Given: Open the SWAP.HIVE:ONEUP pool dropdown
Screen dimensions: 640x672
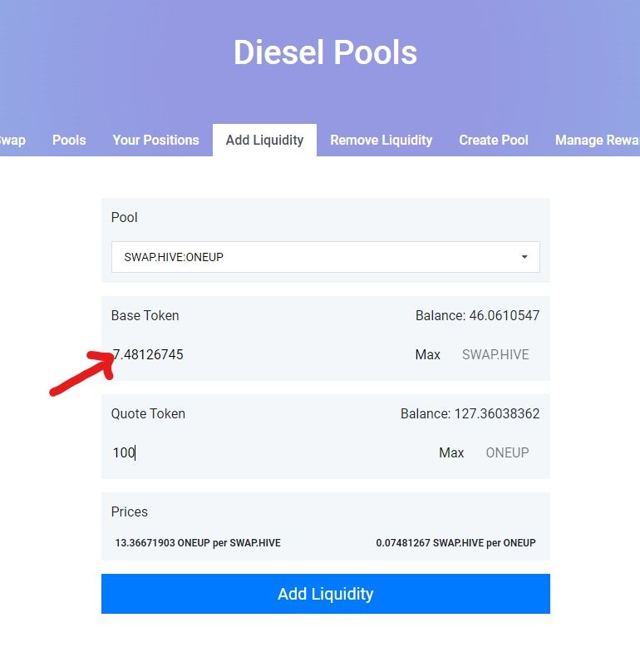Looking at the screenshot, I should pos(326,257).
